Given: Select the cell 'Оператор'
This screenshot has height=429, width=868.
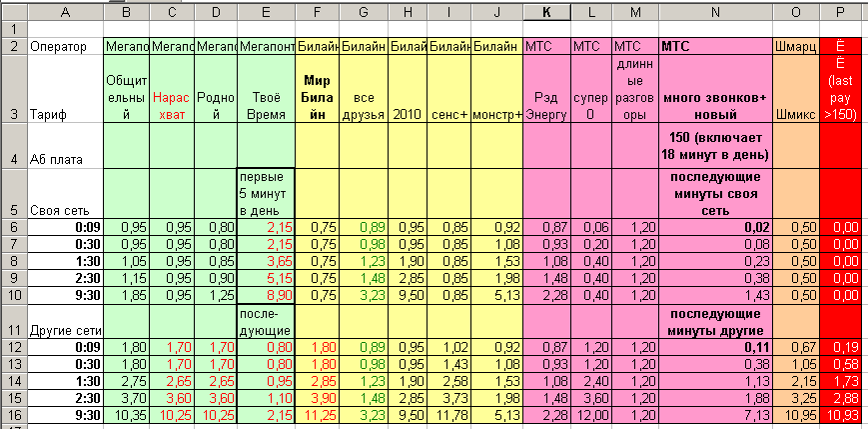Looking at the screenshot, I should click(65, 47).
